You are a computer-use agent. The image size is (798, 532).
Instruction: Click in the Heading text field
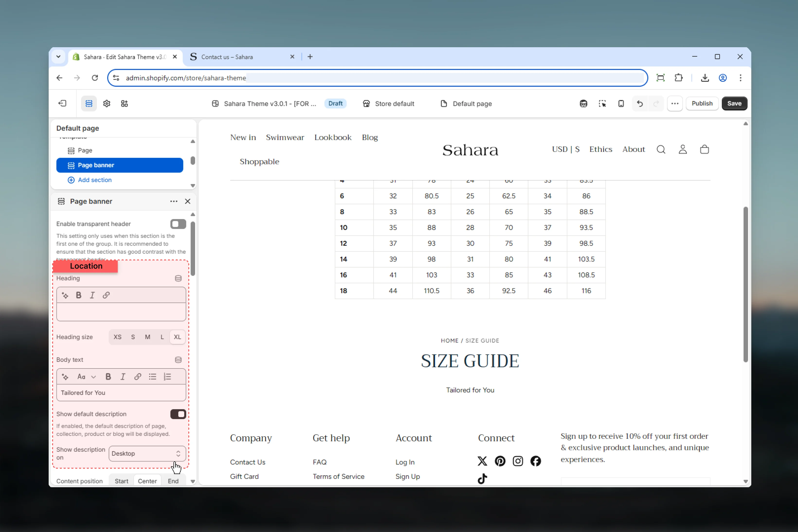(121, 312)
